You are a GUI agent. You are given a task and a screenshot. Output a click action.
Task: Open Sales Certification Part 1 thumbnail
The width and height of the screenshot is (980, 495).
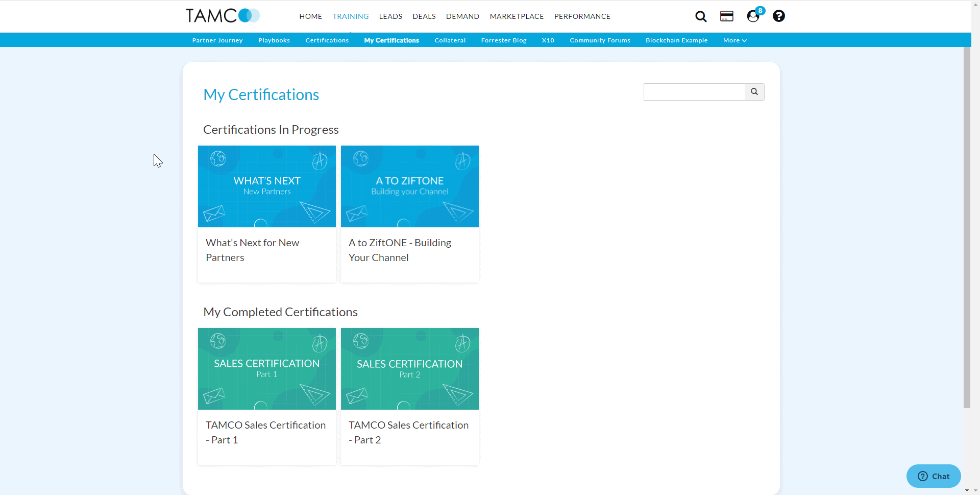pyautogui.click(x=267, y=369)
